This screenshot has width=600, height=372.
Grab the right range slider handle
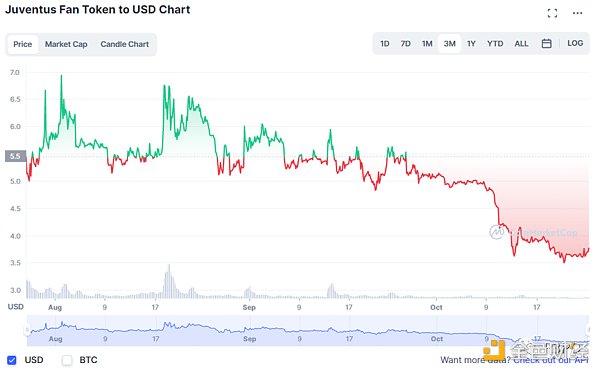point(589,330)
